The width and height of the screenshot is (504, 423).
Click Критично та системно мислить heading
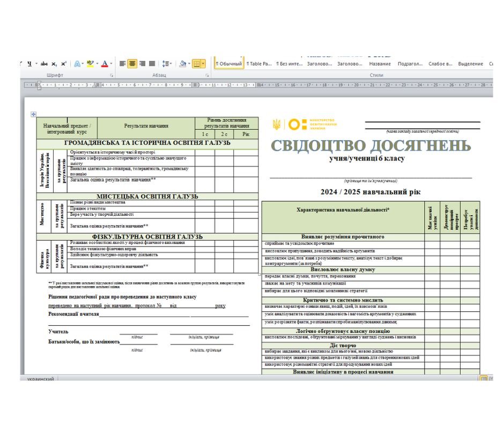[343, 300]
